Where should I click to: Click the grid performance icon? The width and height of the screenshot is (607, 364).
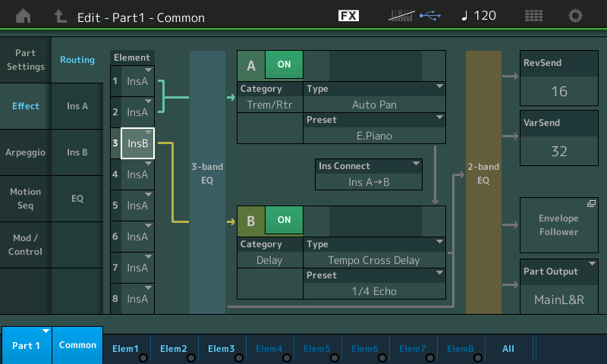[533, 16]
